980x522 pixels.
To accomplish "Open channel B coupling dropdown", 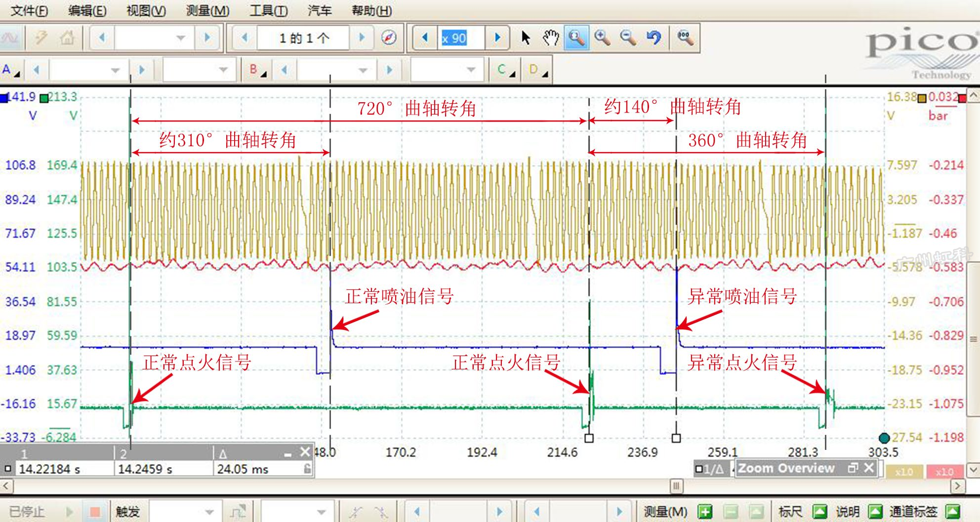I will (x=471, y=70).
